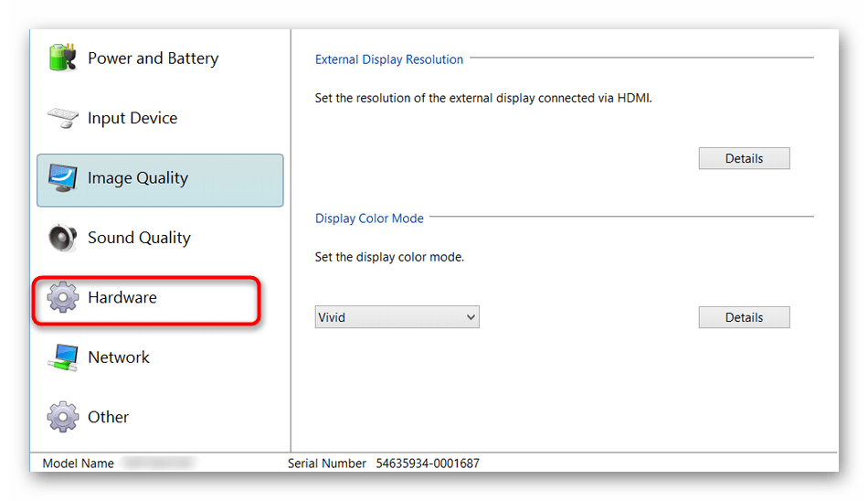The width and height of the screenshot is (868, 501).
Task: Switch to the Network category
Action: tap(119, 357)
